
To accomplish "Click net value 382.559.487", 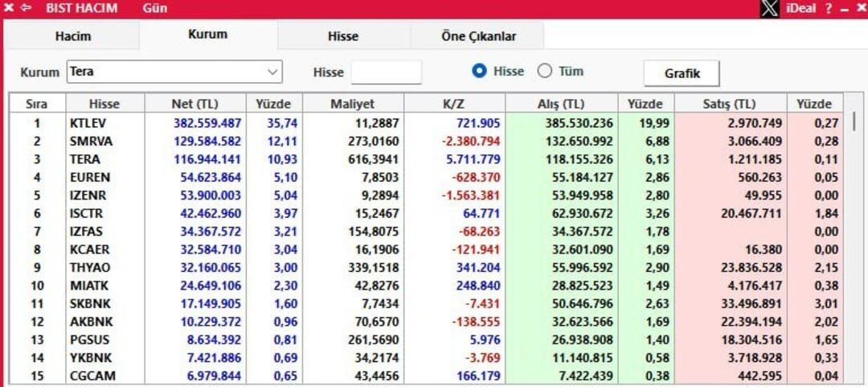I will point(207,123).
